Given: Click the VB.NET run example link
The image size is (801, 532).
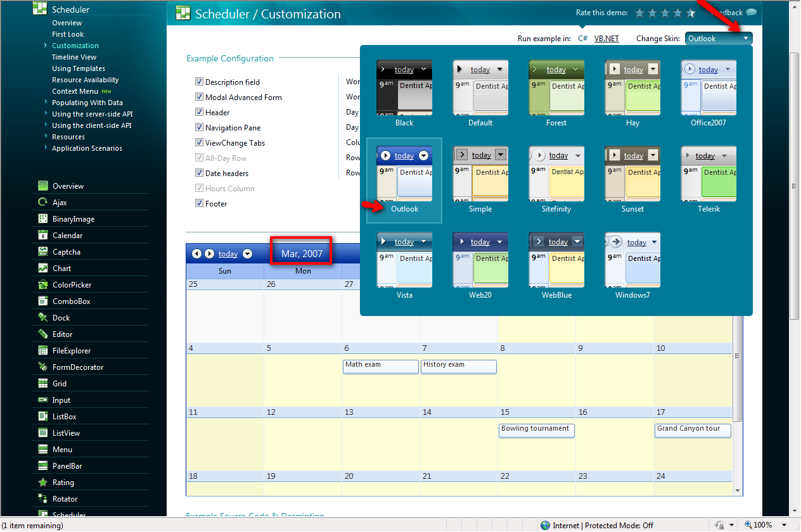Looking at the screenshot, I should point(606,39).
